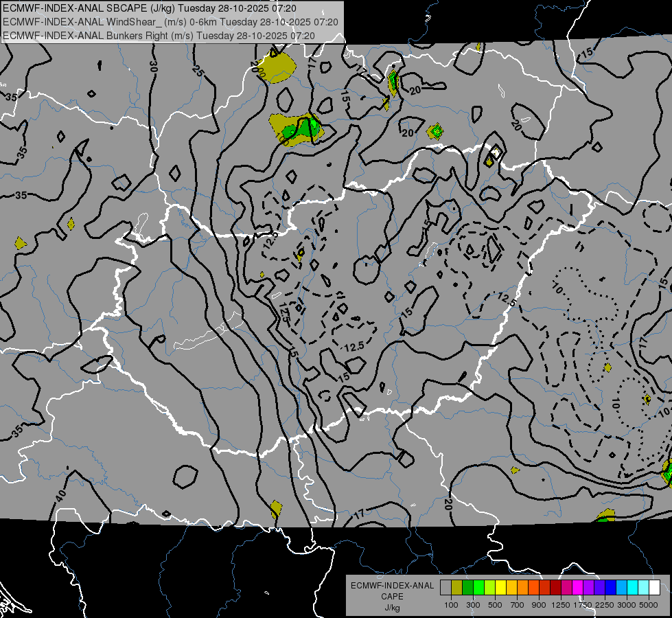
Task: Click the sky blue legend swatch
Action: coord(621,588)
